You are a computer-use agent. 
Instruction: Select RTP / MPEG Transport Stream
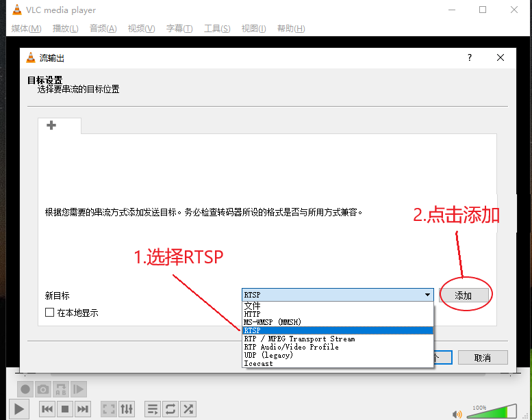pyautogui.click(x=338, y=339)
